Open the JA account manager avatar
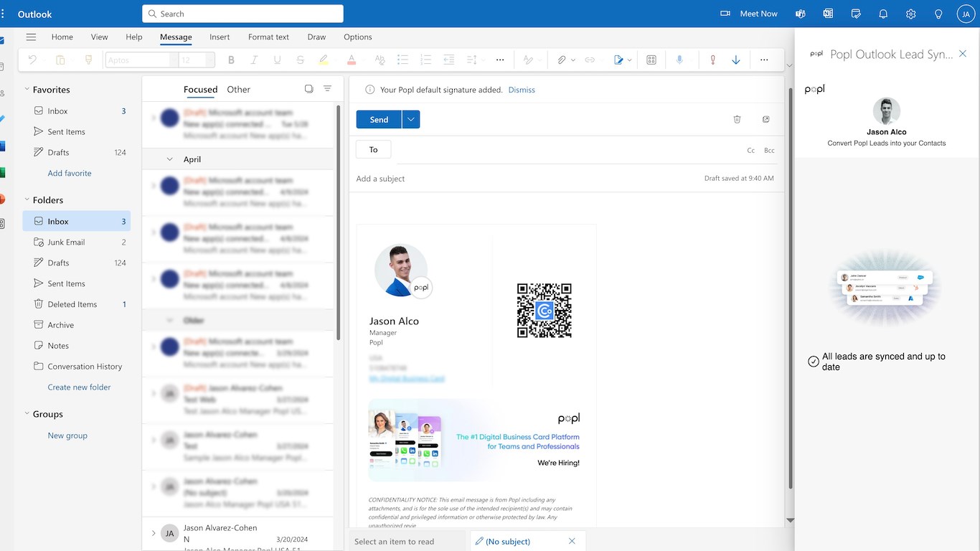The image size is (980, 551). 966,14
